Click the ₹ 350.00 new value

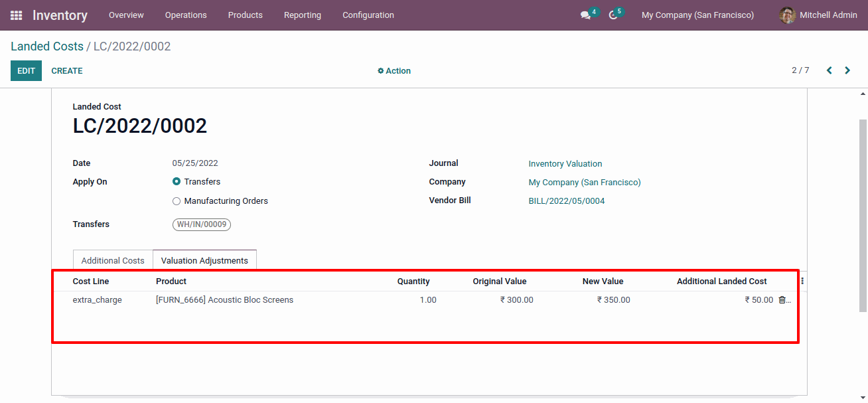click(x=614, y=300)
